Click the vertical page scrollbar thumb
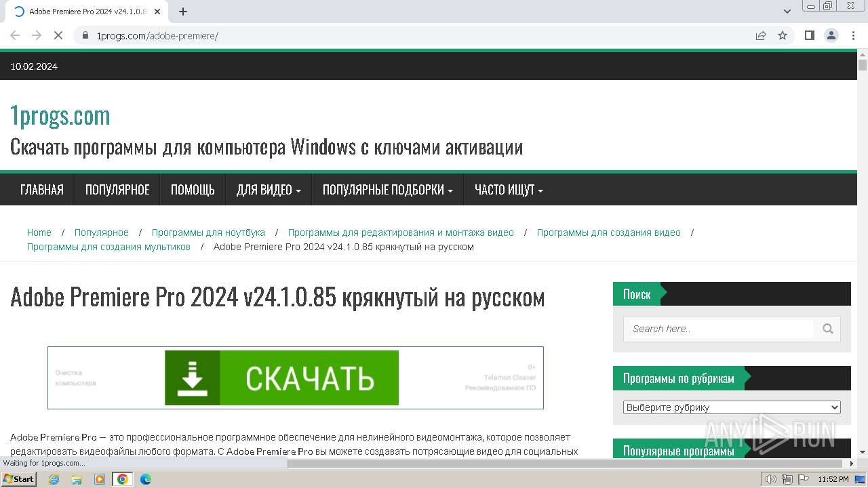This screenshot has width=868, height=488. click(863, 65)
